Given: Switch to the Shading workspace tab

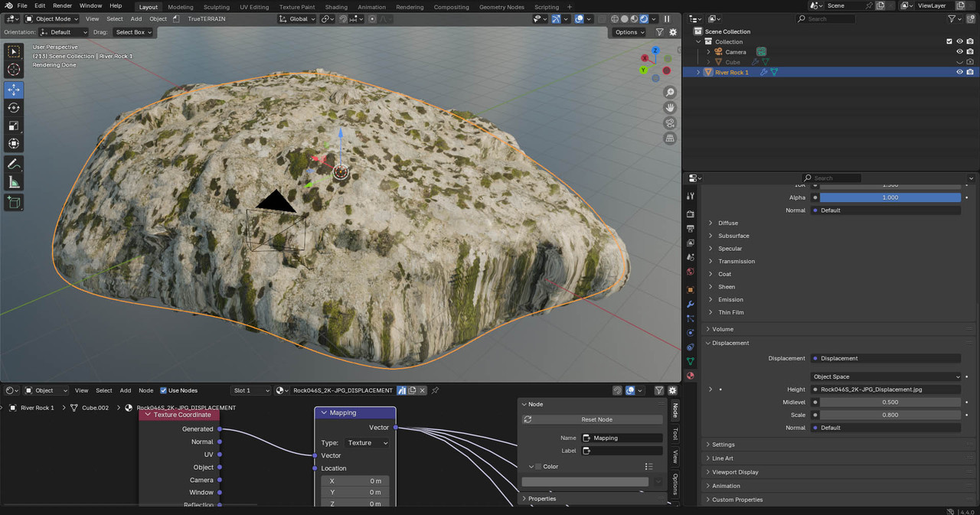Looking at the screenshot, I should tap(336, 7).
